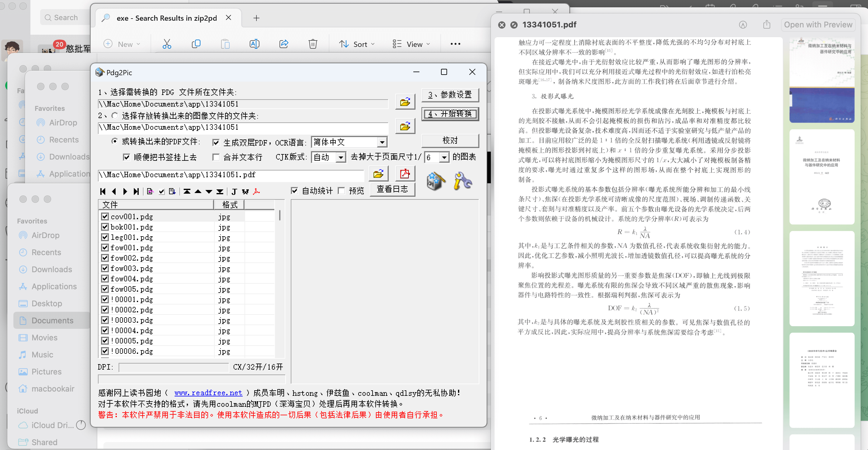The width and height of the screenshot is (868, 450).
Task: Click the Share icon in the PDF preview toolbar
Action: (767, 24)
